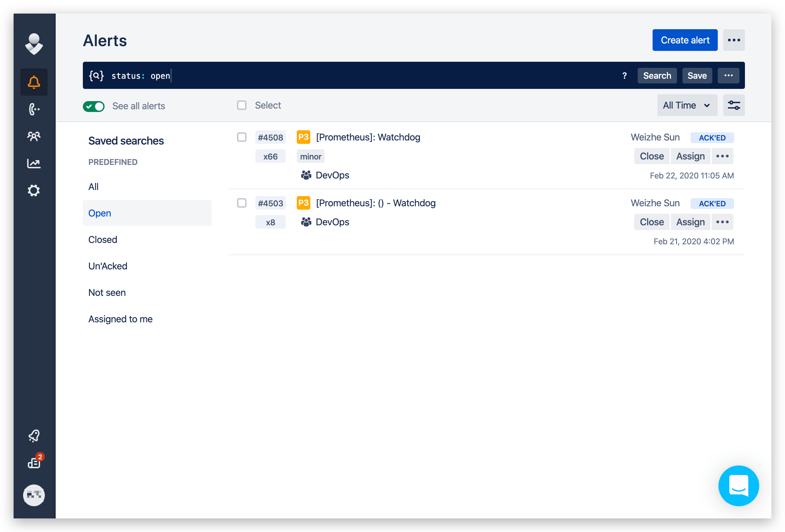Image resolution: width=785 pixels, height=532 pixels.
Task: Open the Teams icon in sidebar
Action: (x=34, y=136)
